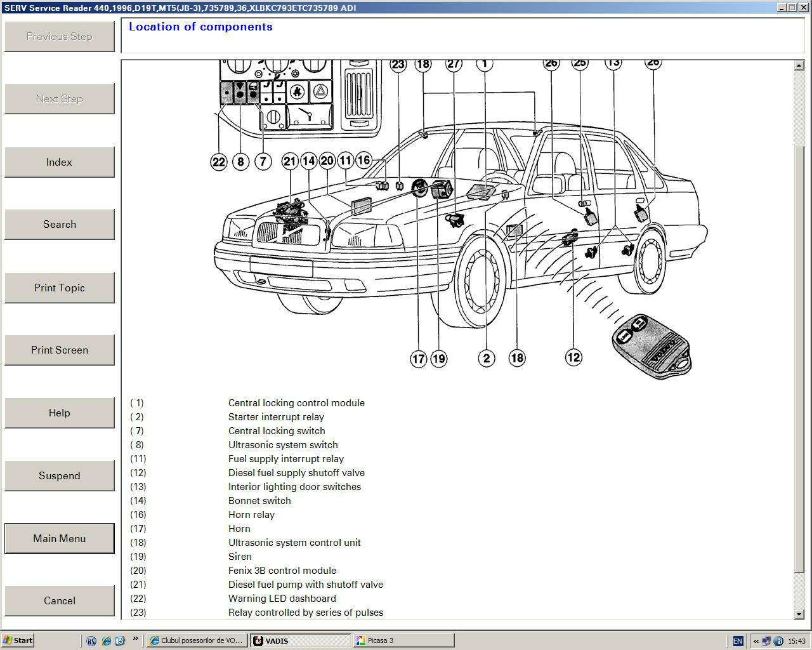The height and width of the screenshot is (650, 812).
Task: Open the Help section
Action: click(x=59, y=413)
